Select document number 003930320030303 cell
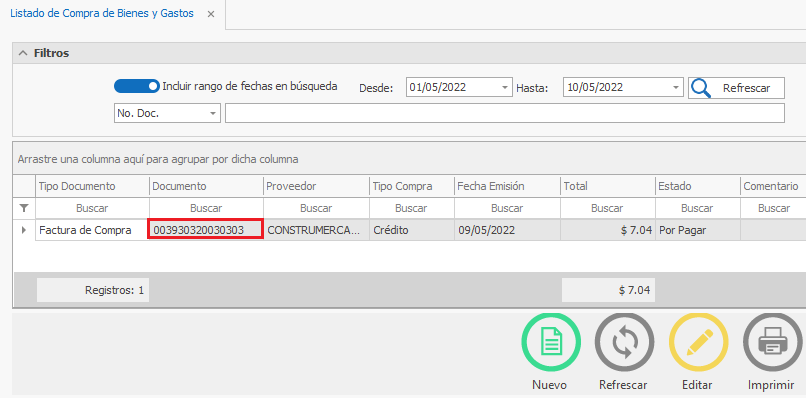The image size is (806, 398). coord(206,230)
